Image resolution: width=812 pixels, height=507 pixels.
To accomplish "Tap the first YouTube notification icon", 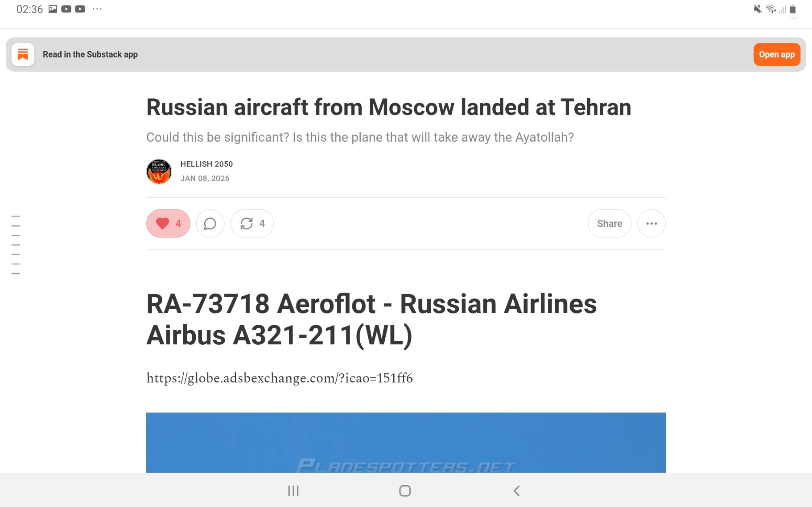I will point(66,9).
